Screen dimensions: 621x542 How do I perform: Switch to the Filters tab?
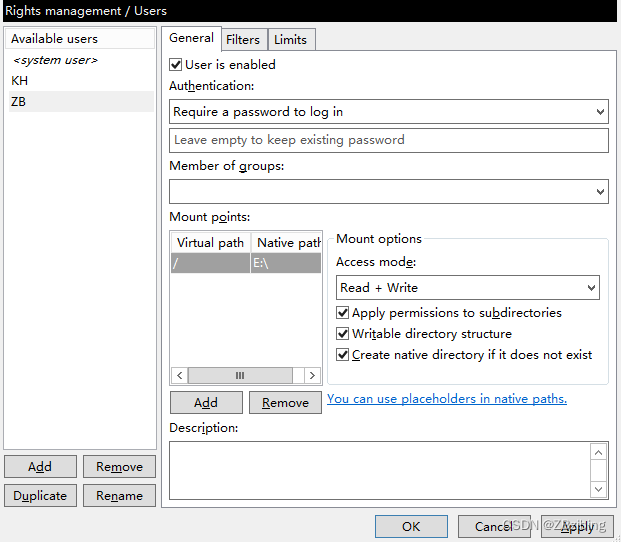[x=243, y=40]
